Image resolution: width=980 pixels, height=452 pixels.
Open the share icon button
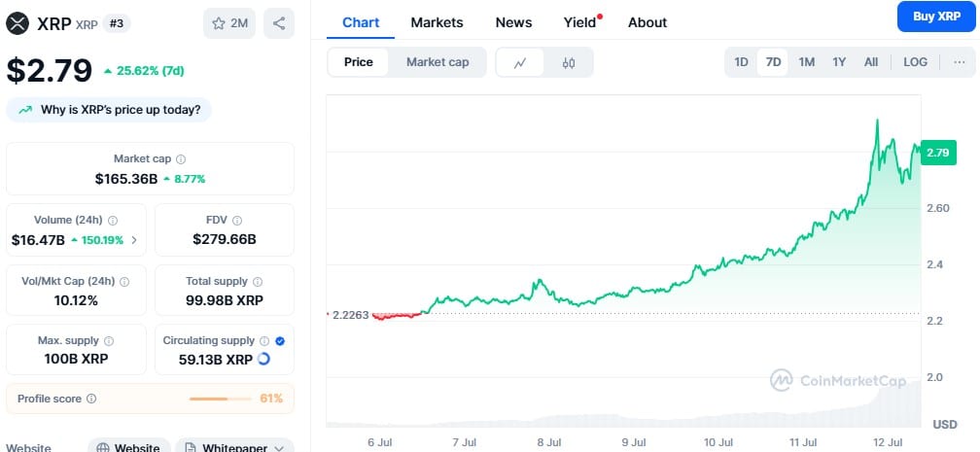[x=279, y=23]
